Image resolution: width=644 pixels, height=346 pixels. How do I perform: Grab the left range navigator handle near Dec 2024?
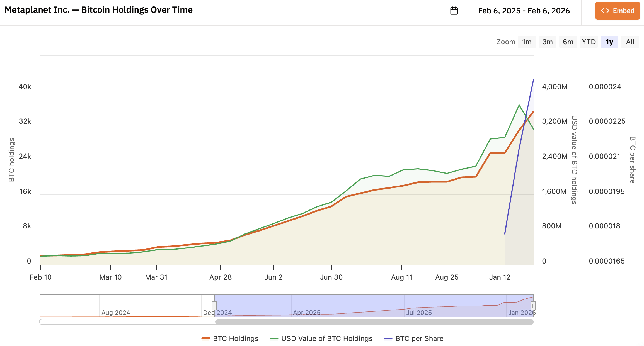click(214, 306)
